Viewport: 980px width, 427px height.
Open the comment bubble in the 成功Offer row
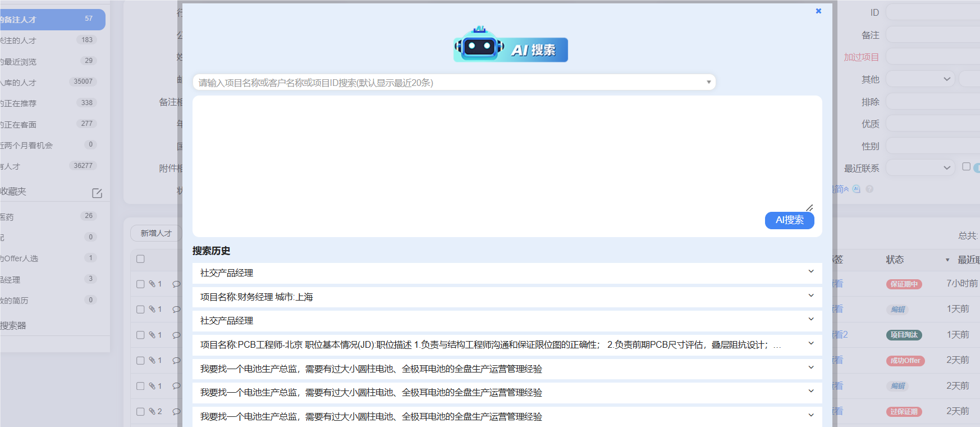(176, 360)
